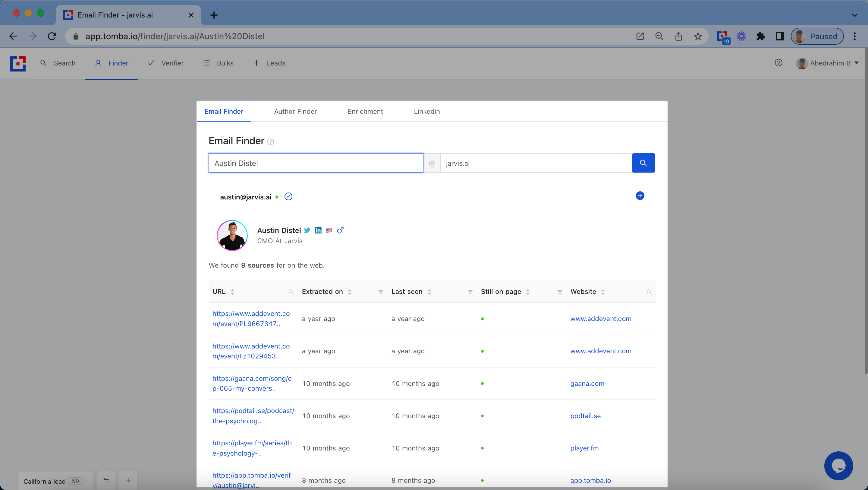Click the Tomba logo home icon
Image resolution: width=868 pixels, height=490 pixels.
[x=18, y=63]
